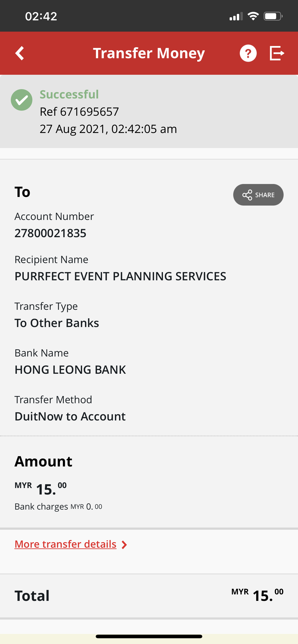Tap the share symbol inside SHARE button
This screenshot has width=298, height=644.
[x=247, y=195]
